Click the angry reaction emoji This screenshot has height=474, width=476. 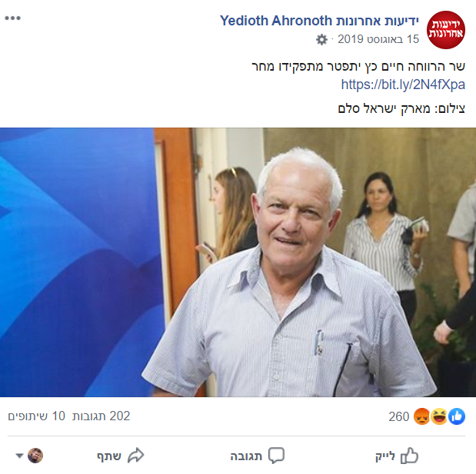[421, 416]
